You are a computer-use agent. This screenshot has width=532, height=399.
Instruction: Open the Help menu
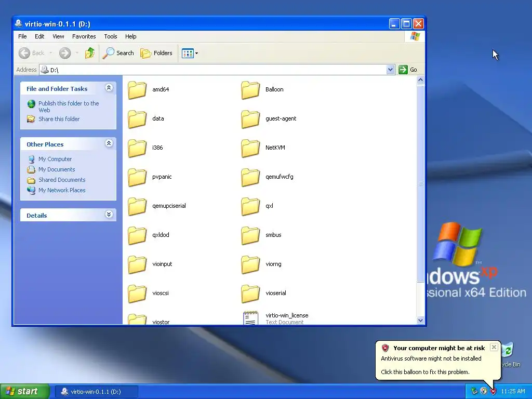pos(130,36)
